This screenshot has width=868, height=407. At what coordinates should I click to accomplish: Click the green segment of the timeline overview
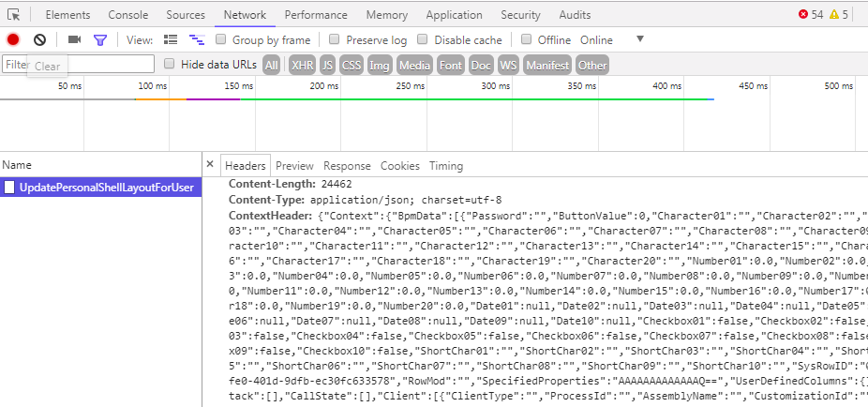[x=474, y=99]
